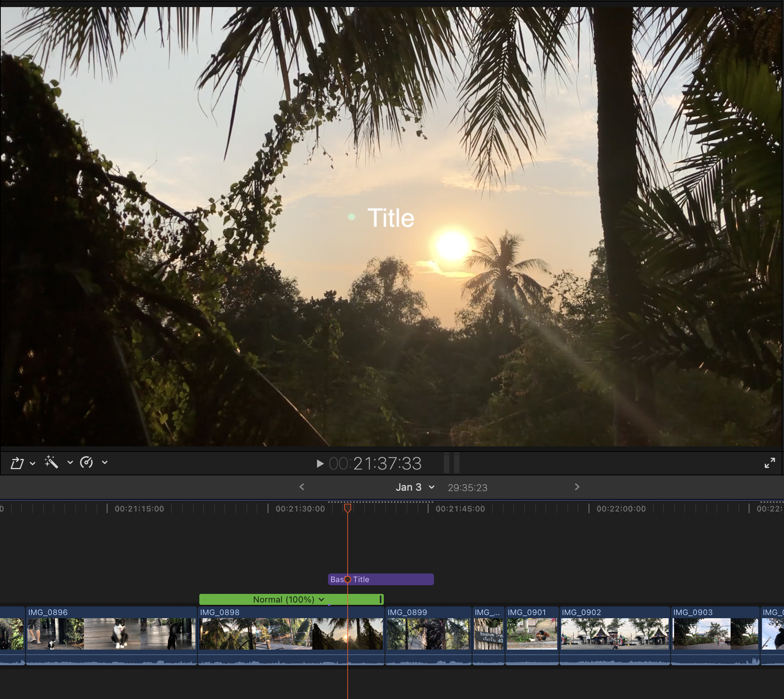Enter full screen viewer mode
Viewport: 784px width, 699px height.
769,463
